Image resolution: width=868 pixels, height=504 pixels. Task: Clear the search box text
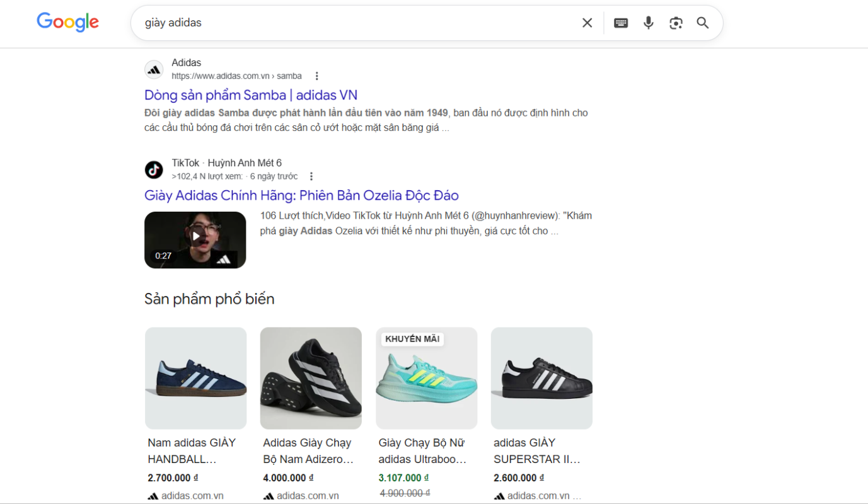pyautogui.click(x=587, y=23)
